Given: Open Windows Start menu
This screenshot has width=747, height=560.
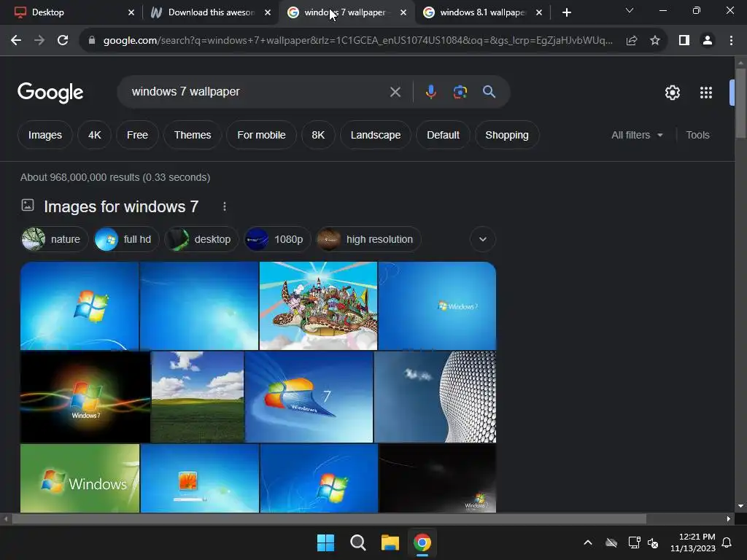Looking at the screenshot, I should click(326, 542).
